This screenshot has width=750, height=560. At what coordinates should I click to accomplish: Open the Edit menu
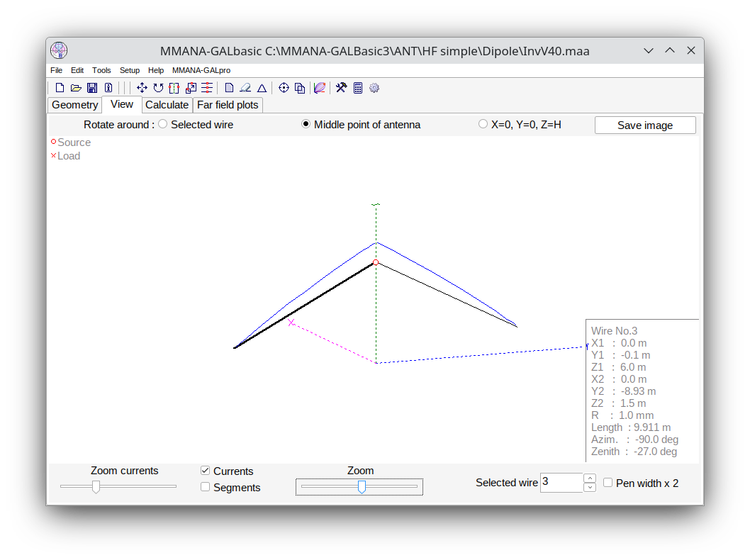pos(77,70)
